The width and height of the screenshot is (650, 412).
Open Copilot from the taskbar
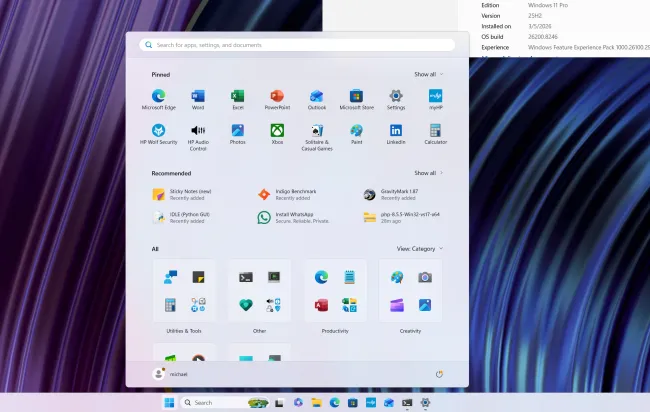(298, 402)
